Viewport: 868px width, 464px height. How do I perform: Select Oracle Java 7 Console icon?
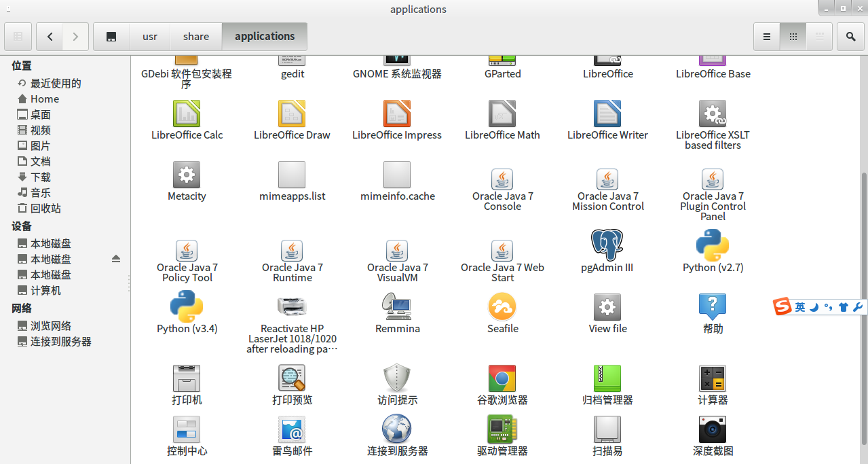tap(502, 179)
